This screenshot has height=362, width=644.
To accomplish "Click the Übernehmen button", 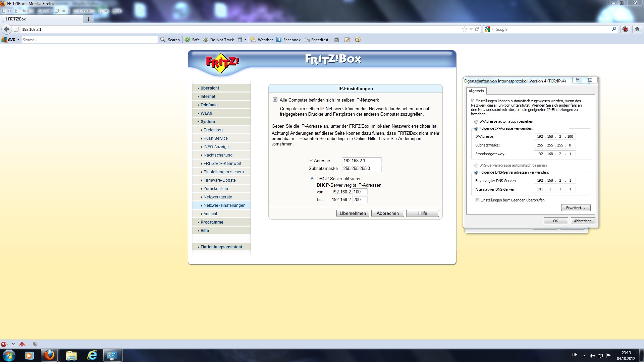I will tap(353, 213).
